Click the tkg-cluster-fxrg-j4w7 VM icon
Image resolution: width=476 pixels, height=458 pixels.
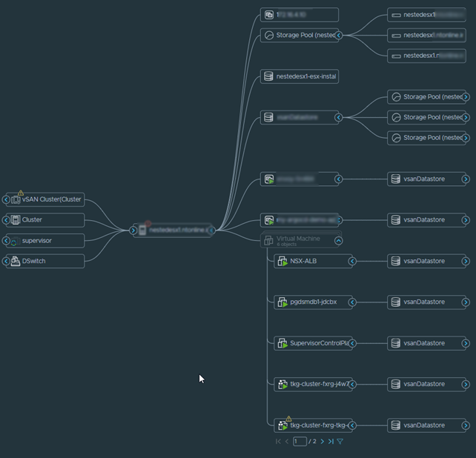pyautogui.click(x=282, y=384)
